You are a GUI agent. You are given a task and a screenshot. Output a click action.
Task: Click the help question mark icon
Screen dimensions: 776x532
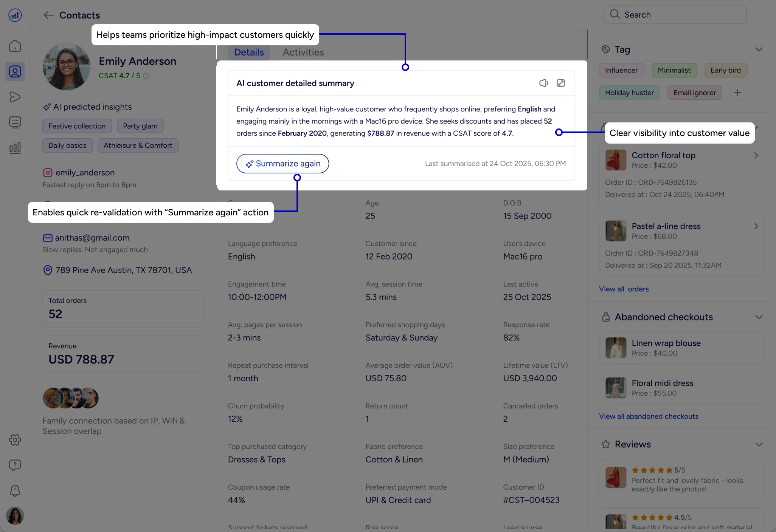coord(15,465)
